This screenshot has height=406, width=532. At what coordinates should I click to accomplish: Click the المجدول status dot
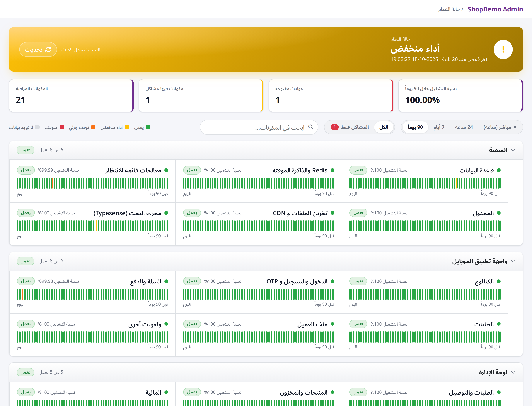[x=499, y=213]
